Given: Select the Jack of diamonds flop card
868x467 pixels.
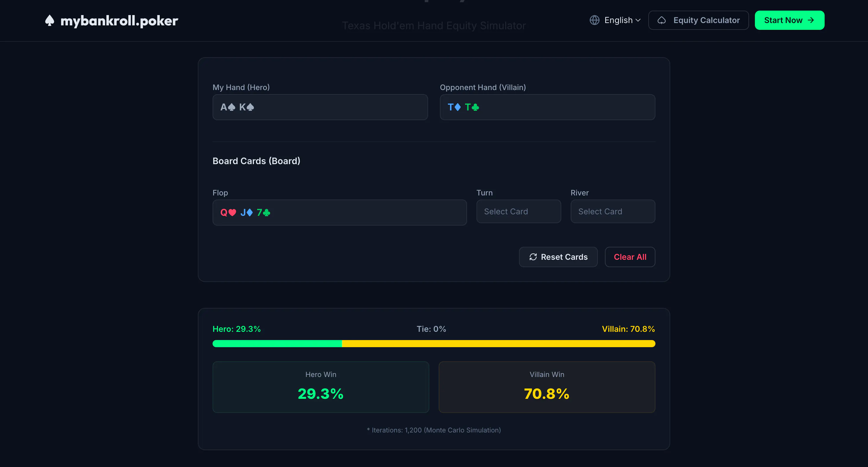Looking at the screenshot, I should (x=247, y=213).
